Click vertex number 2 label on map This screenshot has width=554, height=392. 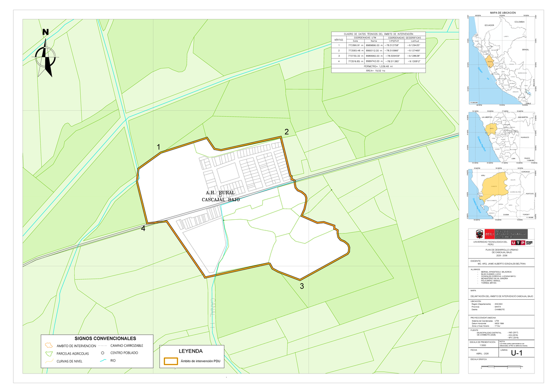(x=286, y=132)
